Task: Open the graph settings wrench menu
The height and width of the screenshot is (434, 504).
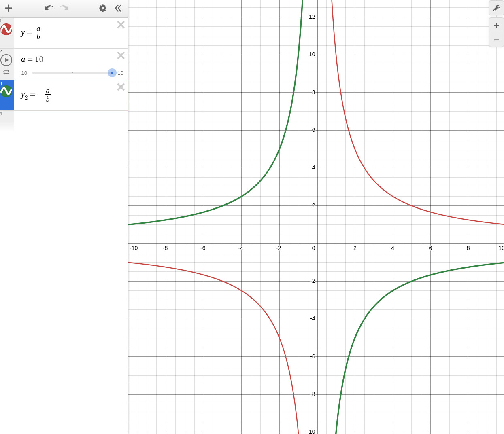Action: coord(496,8)
